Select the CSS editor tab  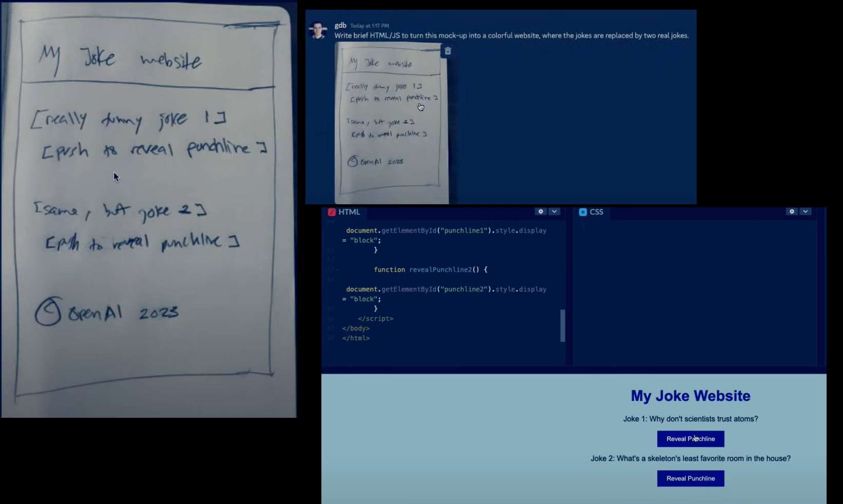click(591, 212)
